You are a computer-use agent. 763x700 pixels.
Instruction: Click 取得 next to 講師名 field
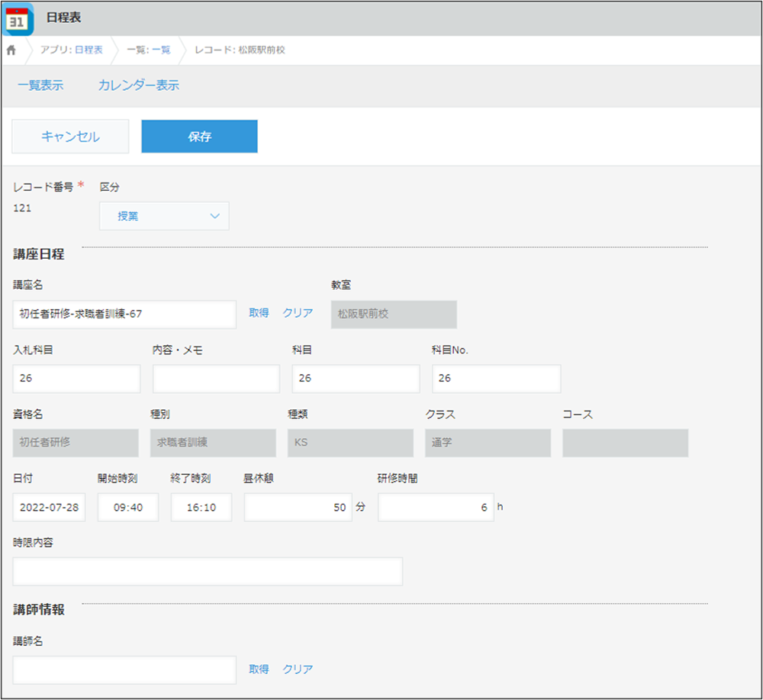[x=259, y=669]
